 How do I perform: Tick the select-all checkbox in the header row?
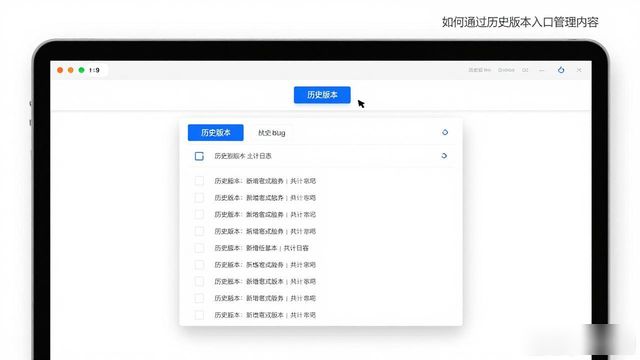[x=199, y=156]
